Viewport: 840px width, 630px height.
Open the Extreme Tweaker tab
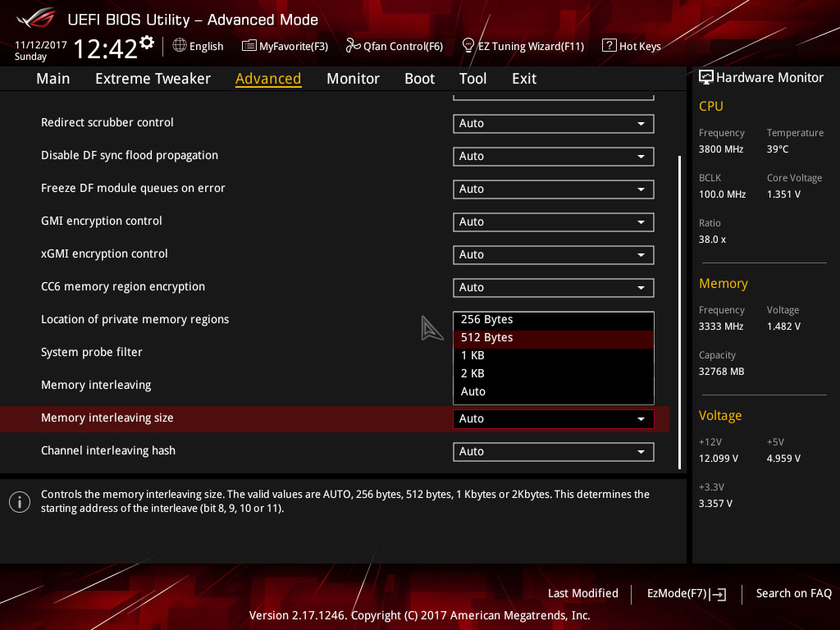coord(153,79)
